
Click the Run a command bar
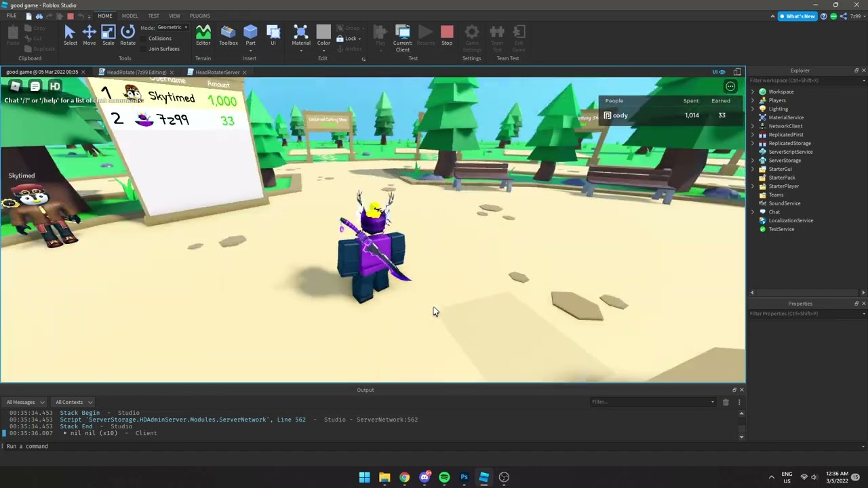click(434, 446)
